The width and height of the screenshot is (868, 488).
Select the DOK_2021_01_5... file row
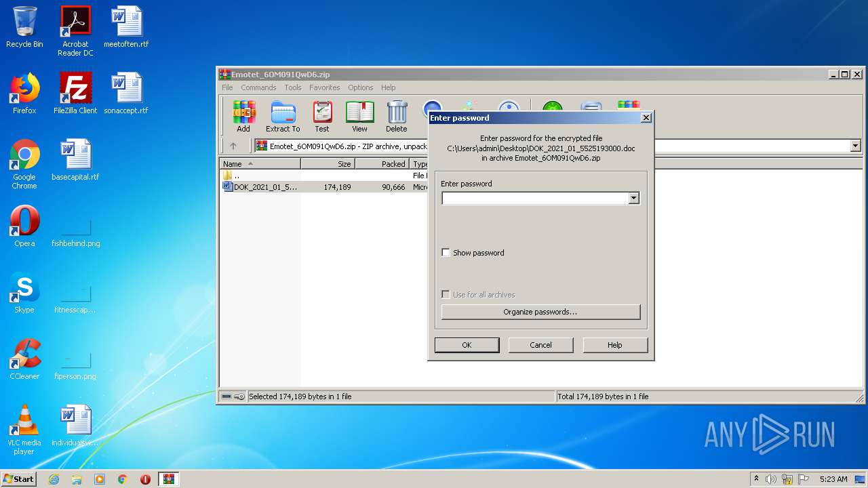coord(324,187)
